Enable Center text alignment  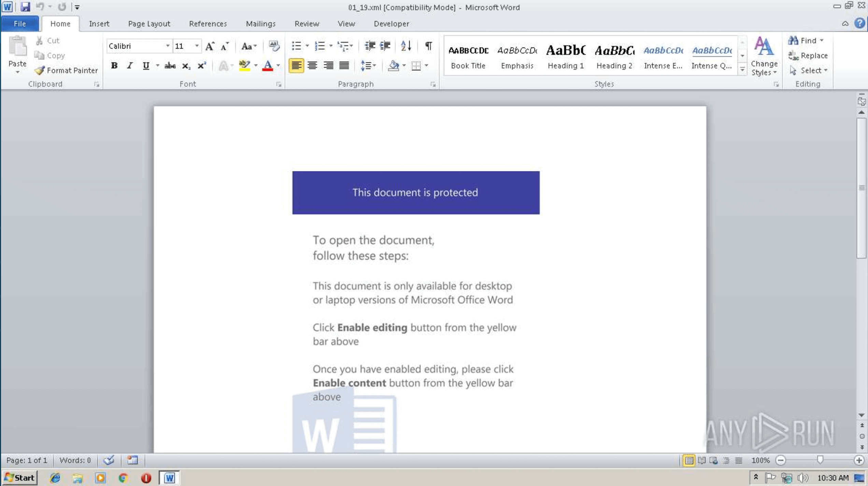click(312, 66)
